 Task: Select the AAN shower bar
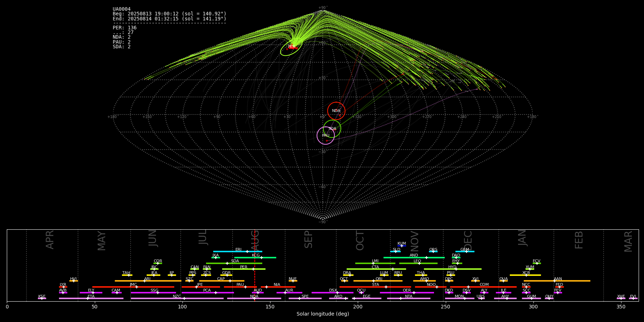pos(557,281)
